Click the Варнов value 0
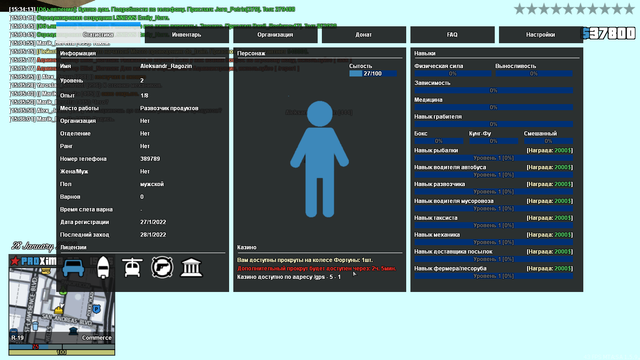640x360 pixels. coord(142,197)
